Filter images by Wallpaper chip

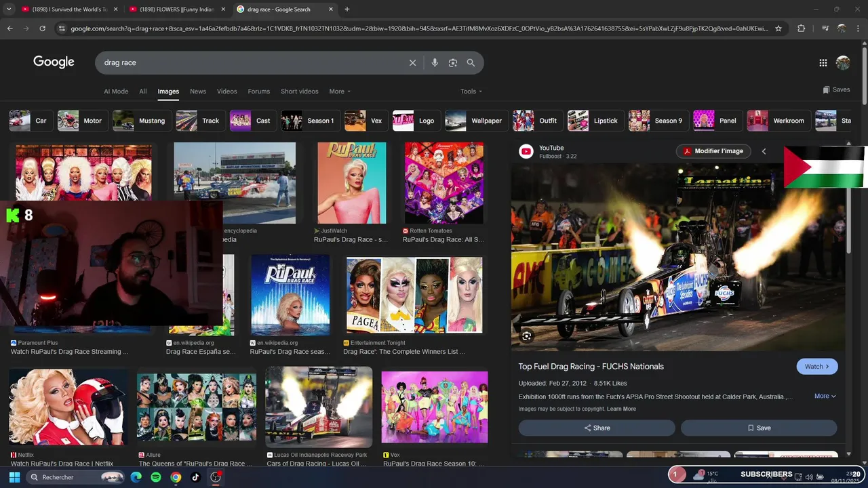[476, 121]
